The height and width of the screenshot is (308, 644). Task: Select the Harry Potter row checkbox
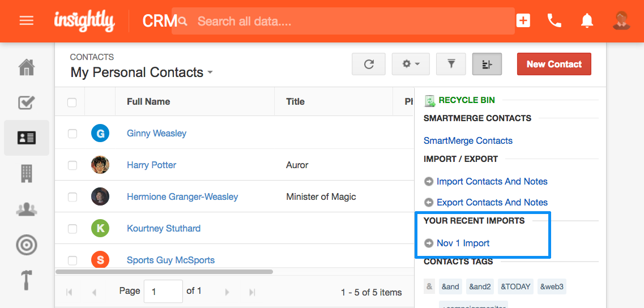72,165
